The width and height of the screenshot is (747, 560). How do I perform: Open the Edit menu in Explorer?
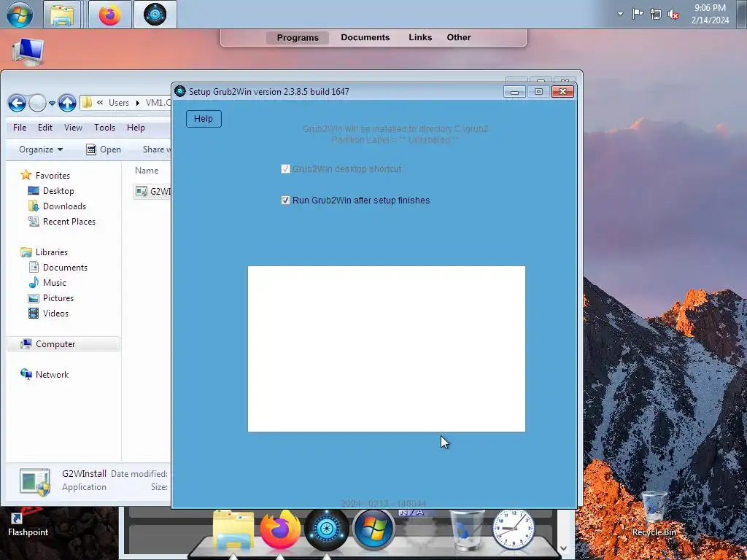tap(45, 128)
